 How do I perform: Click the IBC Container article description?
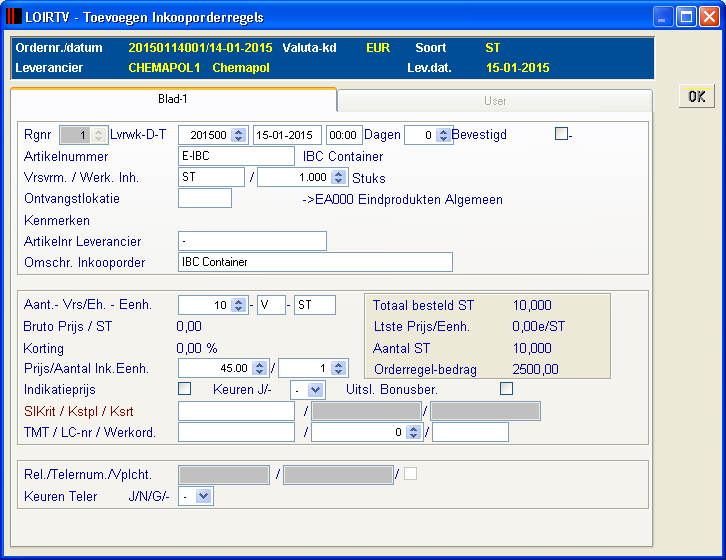[343, 157]
